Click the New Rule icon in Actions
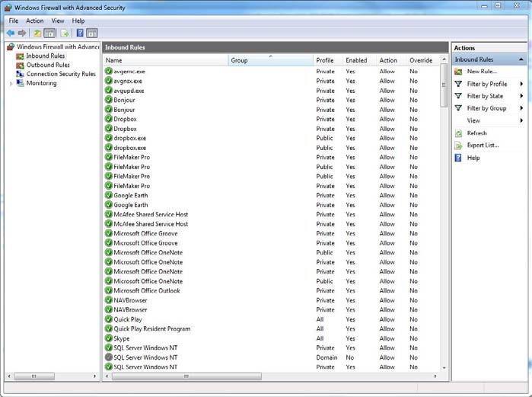The image size is (532, 397). coord(458,72)
